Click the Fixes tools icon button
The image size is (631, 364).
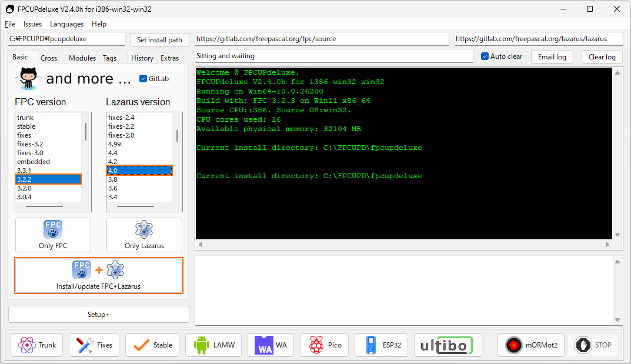point(94,345)
